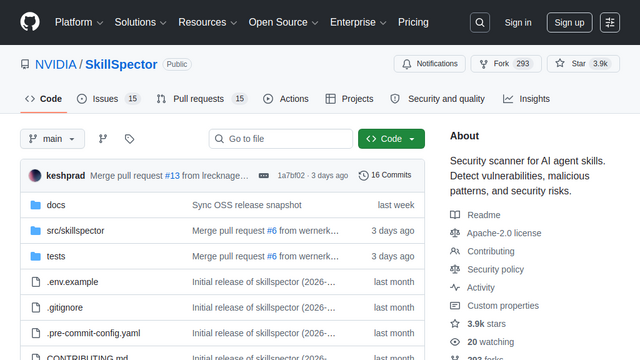Screen dimensions: 640x360
Task: Click the .env.example file icon
Action: pyautogui.click(x=36, y=282)
